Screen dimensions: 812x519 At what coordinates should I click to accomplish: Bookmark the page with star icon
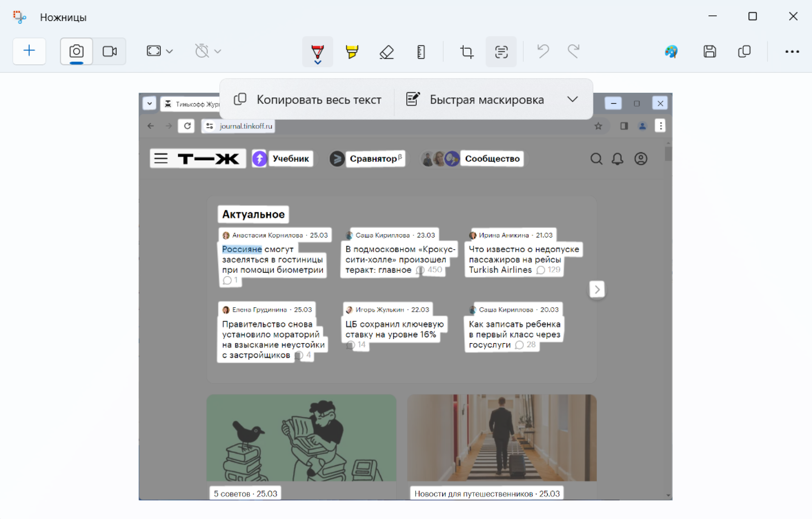[598, 126]
